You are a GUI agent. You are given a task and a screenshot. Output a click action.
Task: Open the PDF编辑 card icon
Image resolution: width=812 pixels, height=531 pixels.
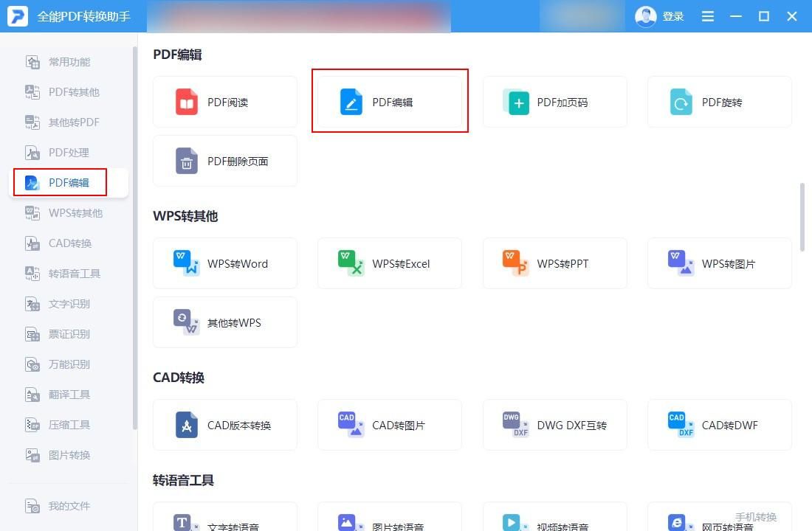click(351, 102)
